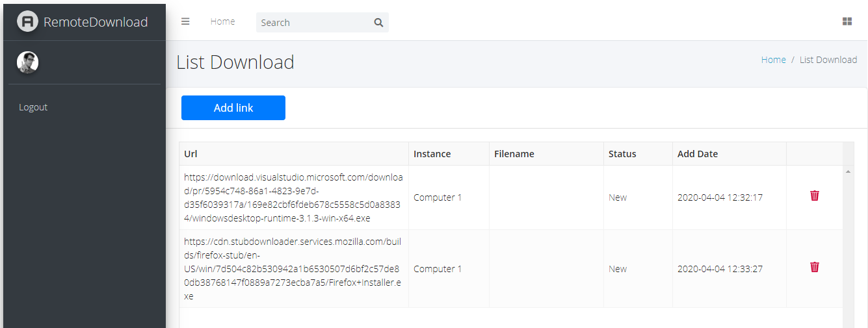Select the visualstudio.microsoft.com URL cell
The width and height of the screenshot is (868, 328).
[x=293, y=197]
